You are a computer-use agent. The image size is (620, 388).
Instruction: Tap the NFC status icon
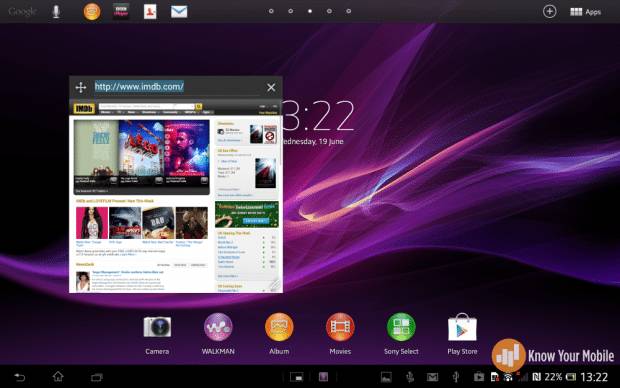537,377
